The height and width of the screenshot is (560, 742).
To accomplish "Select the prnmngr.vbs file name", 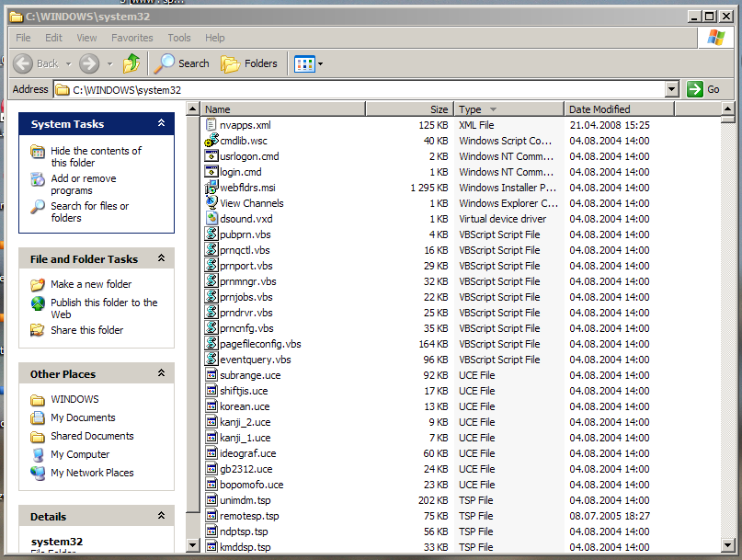I will pos(248,281).
